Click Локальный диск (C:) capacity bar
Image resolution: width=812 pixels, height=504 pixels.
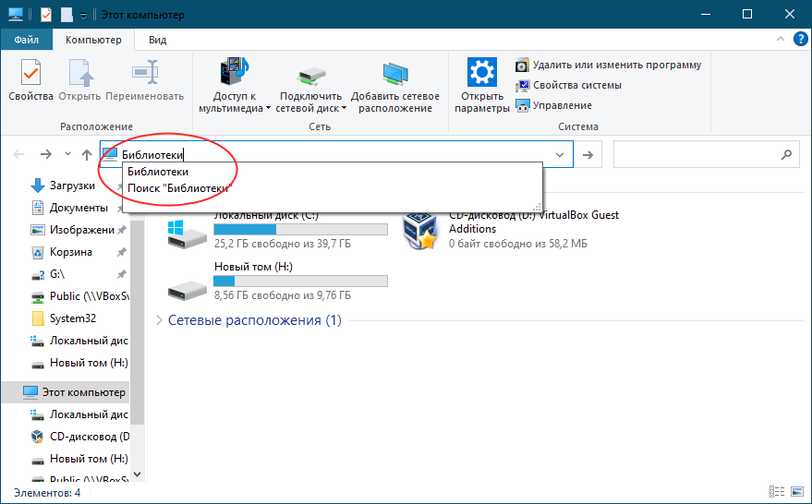pos(300,229)
